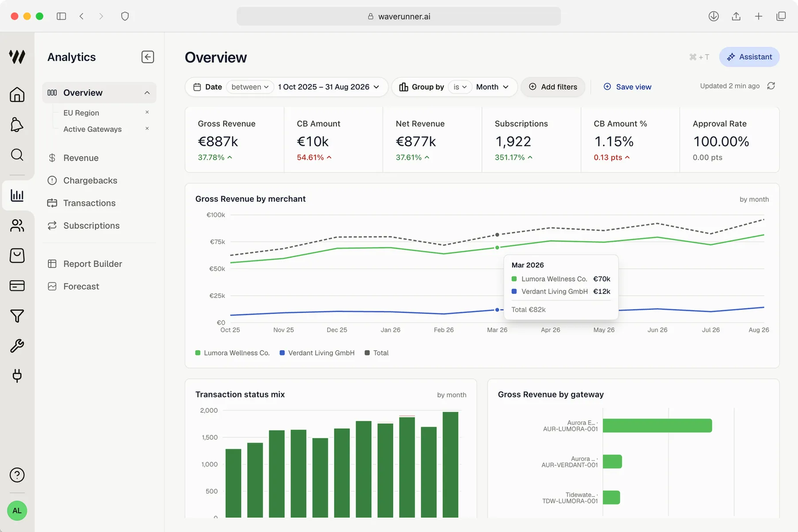Open the date range 1 Oct 2025 dropdown
Image resolution: width=798 pixels, height=532 pixels.
point(329,87)
